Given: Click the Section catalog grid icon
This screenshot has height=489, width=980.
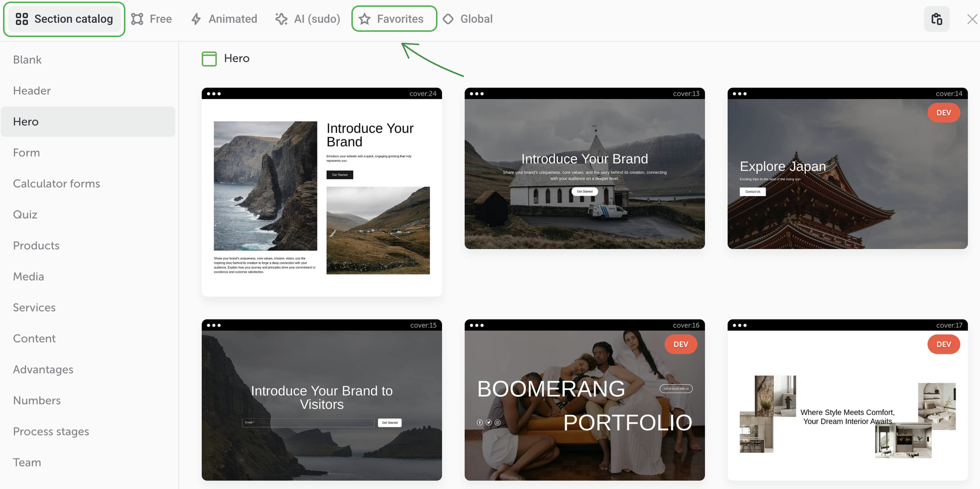Looking at the screenshot, I should tap(22, 19).
